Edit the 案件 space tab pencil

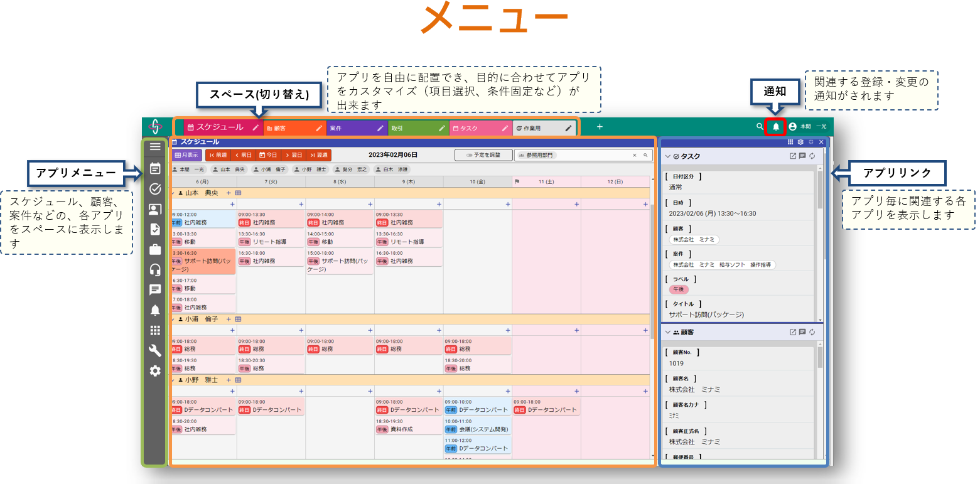coord(380,128)
